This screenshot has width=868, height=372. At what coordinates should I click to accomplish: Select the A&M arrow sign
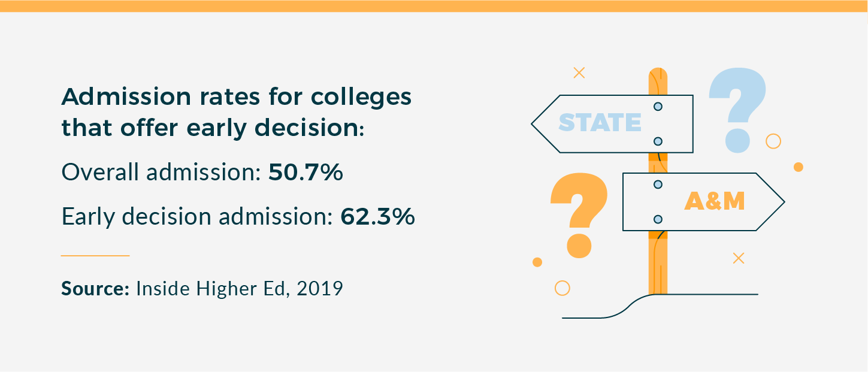coord(704,202)
